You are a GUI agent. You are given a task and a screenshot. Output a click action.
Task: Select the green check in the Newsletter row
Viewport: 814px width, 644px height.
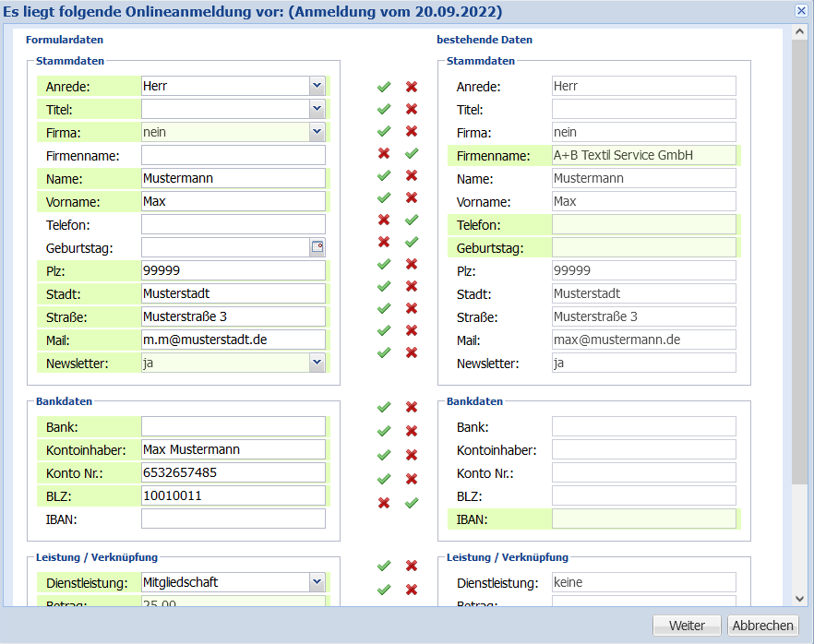click(384, 352)
